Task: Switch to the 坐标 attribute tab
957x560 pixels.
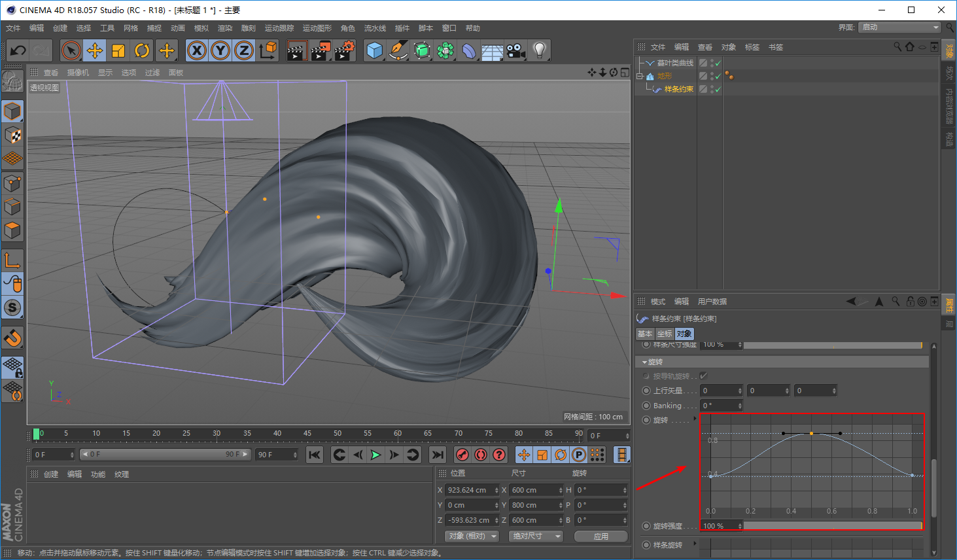Action: tap(665, 334)
